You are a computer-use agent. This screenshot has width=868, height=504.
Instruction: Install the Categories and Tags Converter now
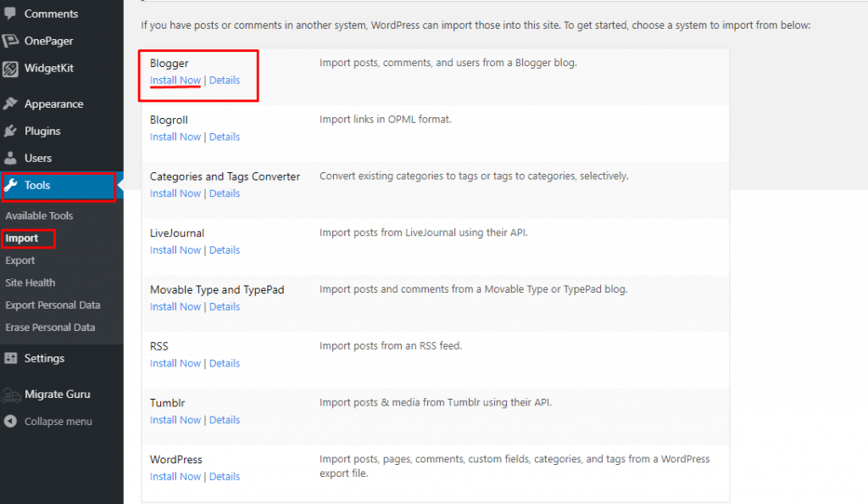[x=175, y=193]
